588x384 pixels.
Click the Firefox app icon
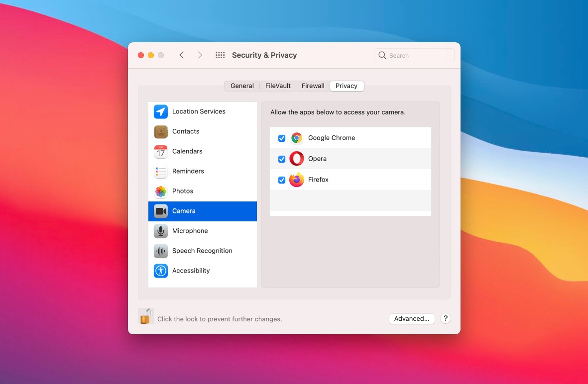click(x=296, y=180)
